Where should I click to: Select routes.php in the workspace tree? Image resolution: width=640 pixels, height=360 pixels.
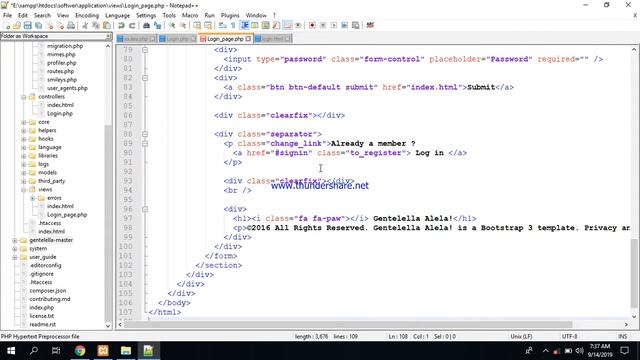point(60,71)
